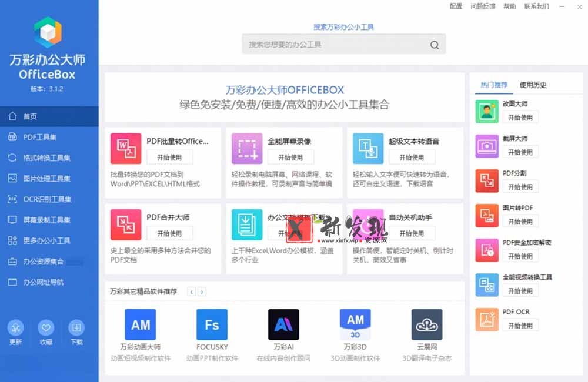Open 更多办公小工具 section
The image size is (588, 382).
pyautogui.click(x=49, y=241)
